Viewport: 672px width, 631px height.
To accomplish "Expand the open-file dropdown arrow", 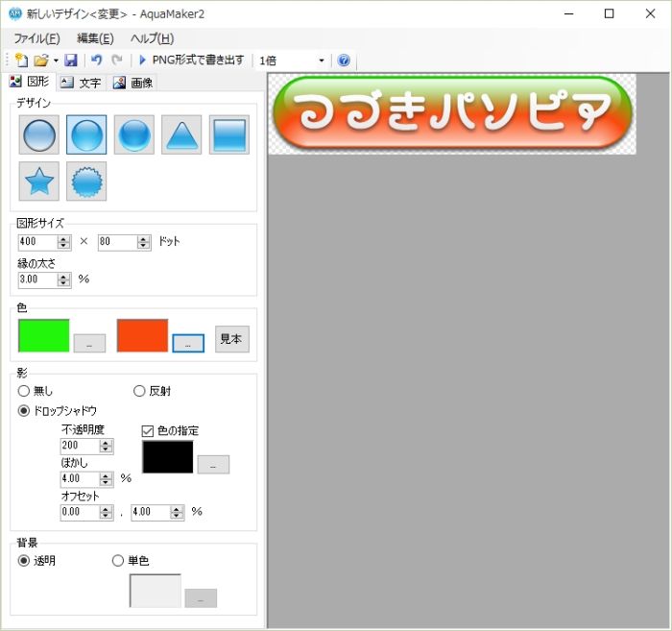I will tap(56, 61).
